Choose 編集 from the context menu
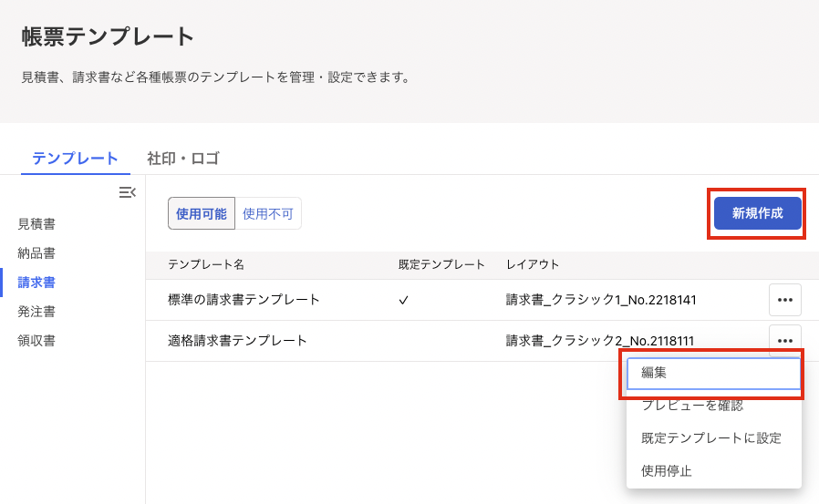The height and width of the screenshot is (504, 819). point(713,373)
